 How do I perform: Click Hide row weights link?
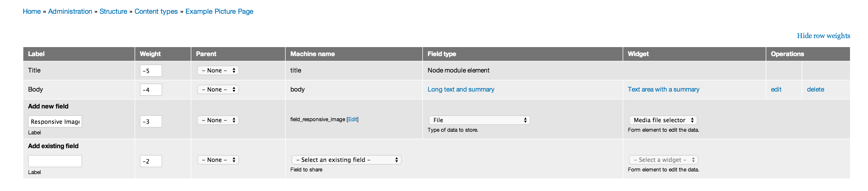823,36
